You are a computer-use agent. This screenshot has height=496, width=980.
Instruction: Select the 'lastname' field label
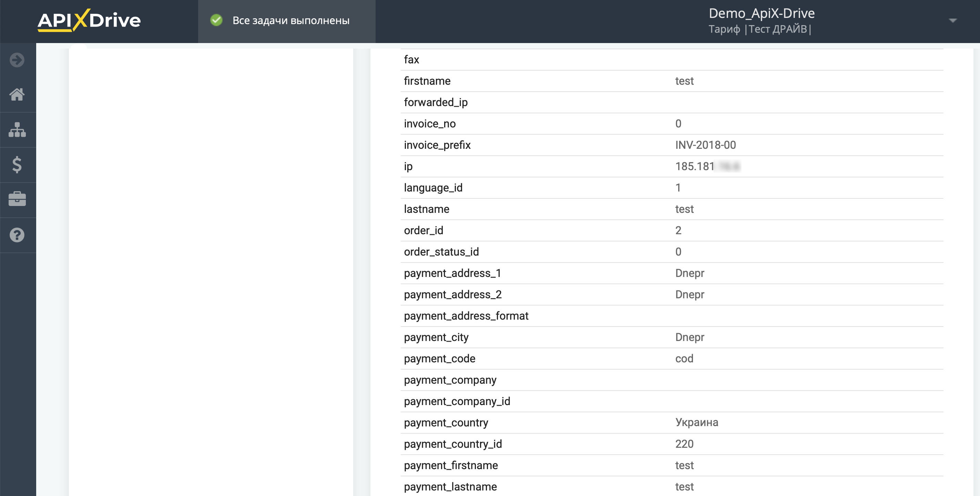click(427, 209)
